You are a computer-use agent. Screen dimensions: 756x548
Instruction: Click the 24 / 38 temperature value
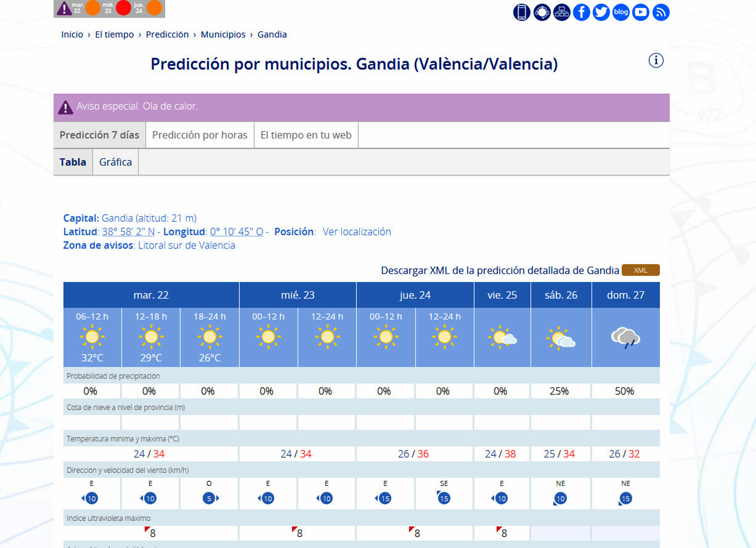(x=500, y=454)
